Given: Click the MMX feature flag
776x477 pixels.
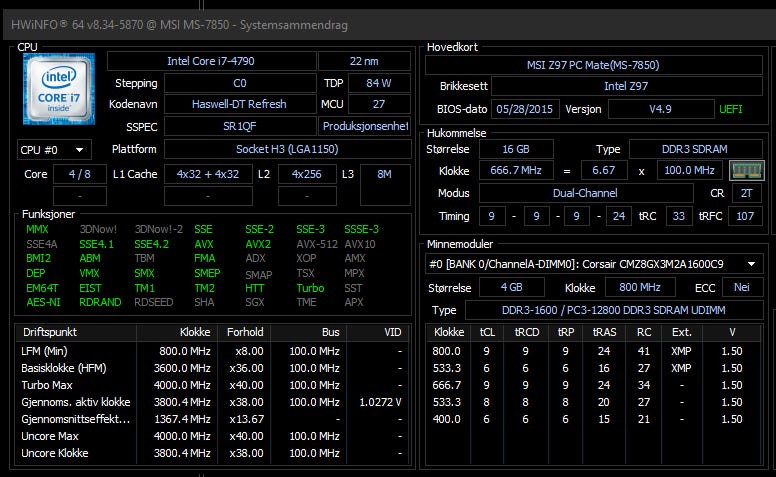Looking at the screenshot, I should click(x=37, y=230).
